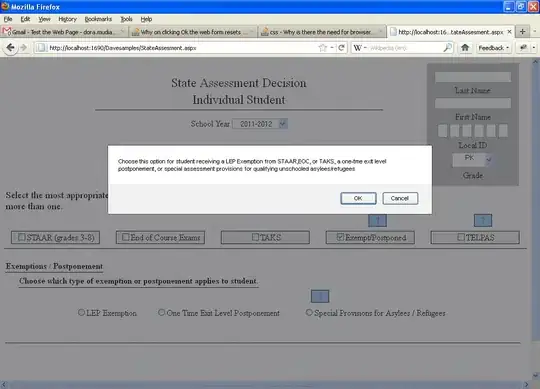Open the Edit menu
Viewport: 540px width, 389px height.
pyautogui.click(x=25, y=19)
